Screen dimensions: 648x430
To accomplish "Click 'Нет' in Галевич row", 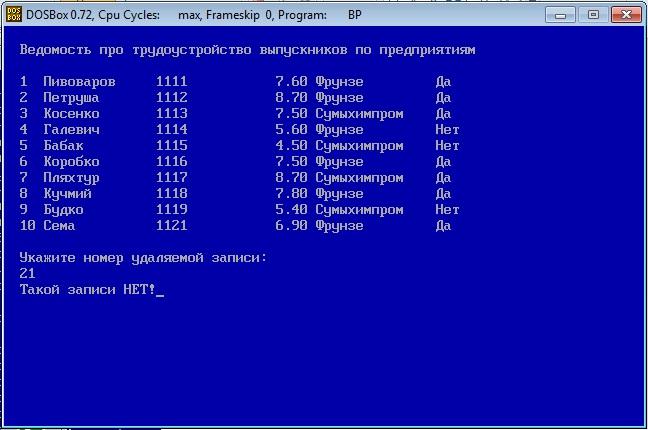I will pos(447,129).
